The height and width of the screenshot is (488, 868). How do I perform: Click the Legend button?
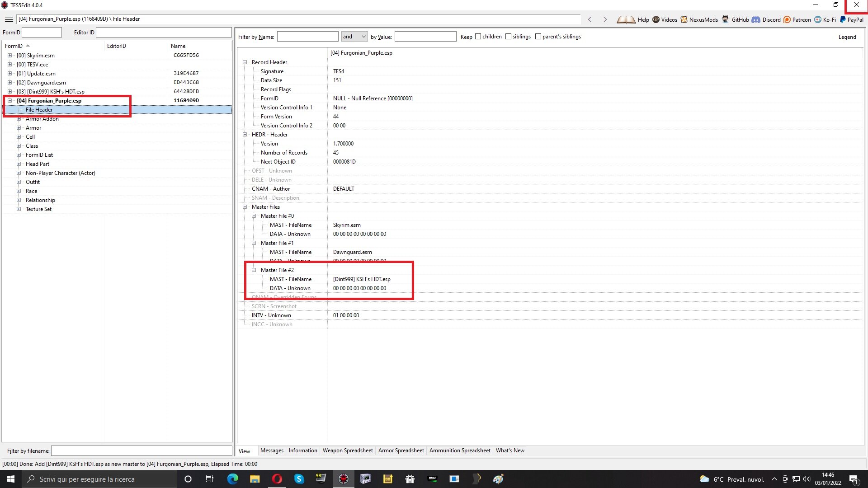[847, 37]
